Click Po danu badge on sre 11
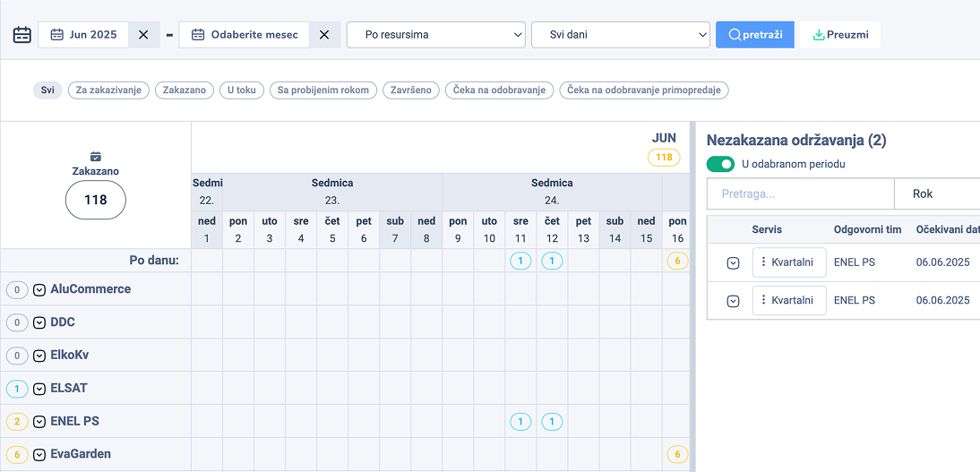 tap(520, 261)
